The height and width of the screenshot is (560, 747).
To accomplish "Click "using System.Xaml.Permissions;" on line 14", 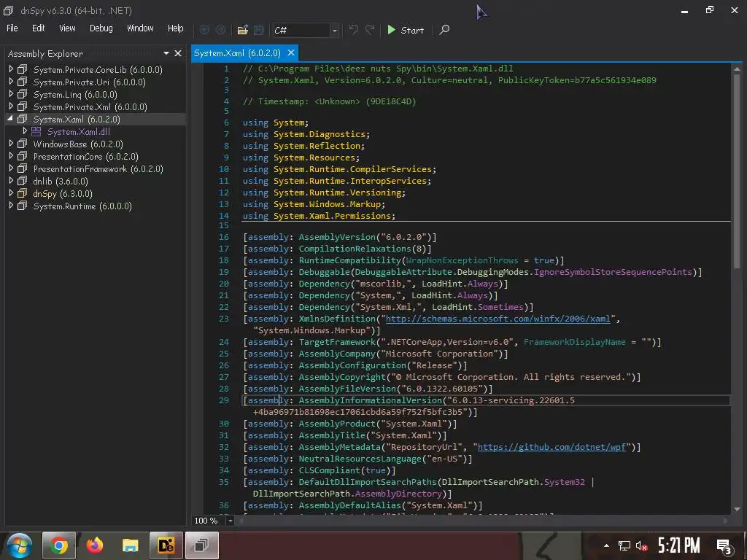I will [320, 216].
